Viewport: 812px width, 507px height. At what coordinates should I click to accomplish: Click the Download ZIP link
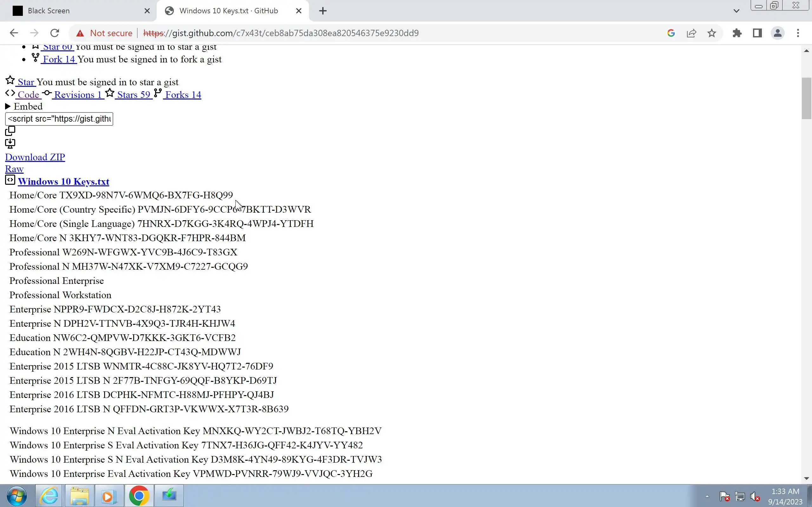pyautogui.click(x=35, y=157)
